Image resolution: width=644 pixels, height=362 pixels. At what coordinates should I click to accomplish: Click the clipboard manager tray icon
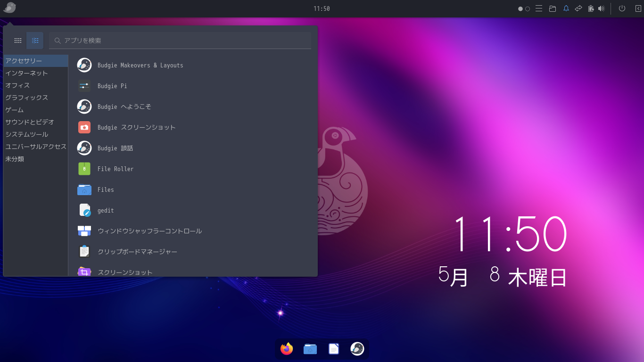(590, 8)
